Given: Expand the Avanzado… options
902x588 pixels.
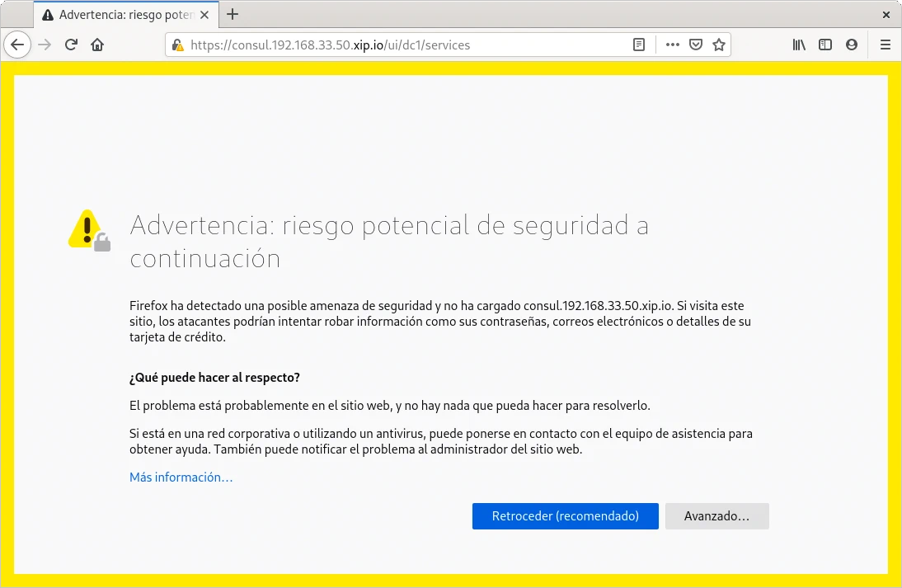Looking at the screenshot, I should (x=716, y=516).
